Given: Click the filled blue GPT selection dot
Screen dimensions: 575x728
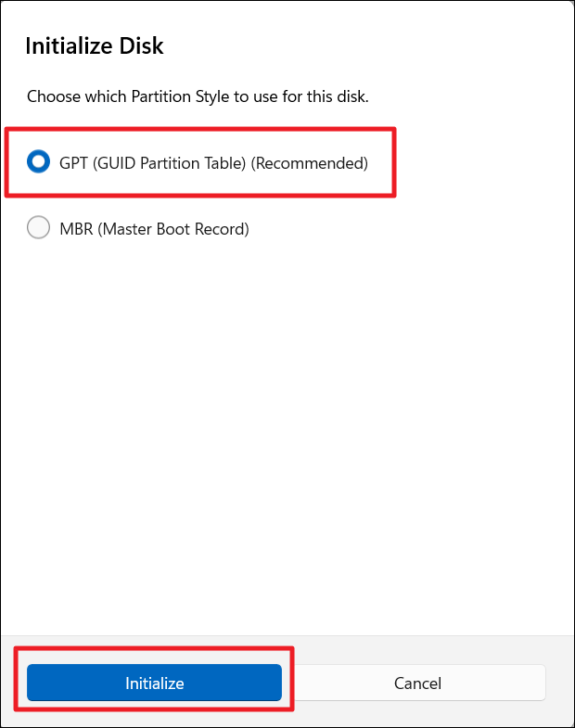Looking at the screenshot, I should [x=38, y=162].
